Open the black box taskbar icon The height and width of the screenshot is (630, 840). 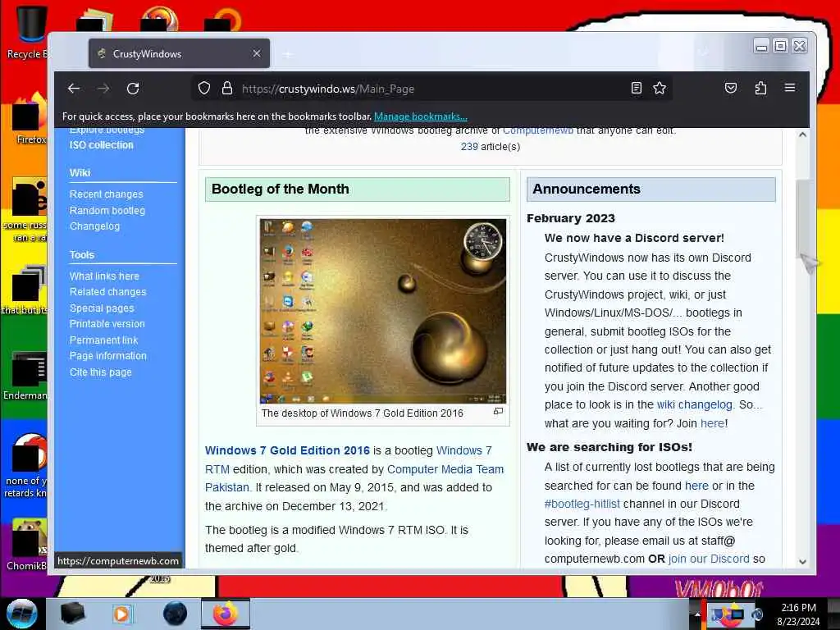(x=72, y=614)
